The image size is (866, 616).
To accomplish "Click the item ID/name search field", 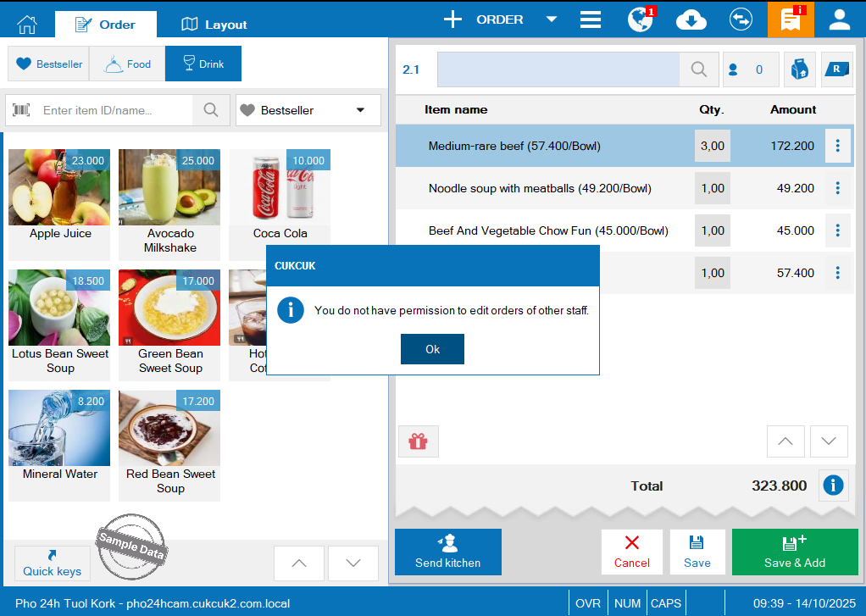I will tap(115, 110).
